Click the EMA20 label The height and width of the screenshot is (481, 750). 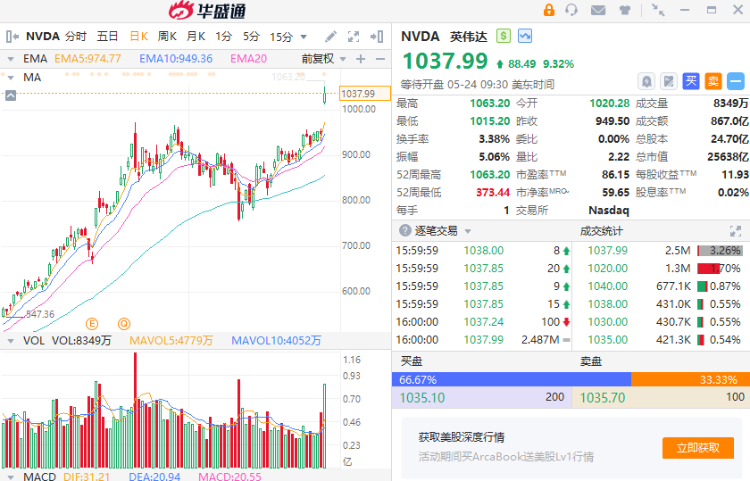249,59
